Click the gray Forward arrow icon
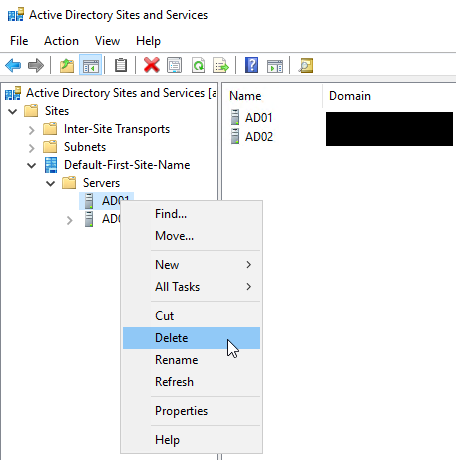This screenshot has width=456, height=460. click(x=36, y=65)
